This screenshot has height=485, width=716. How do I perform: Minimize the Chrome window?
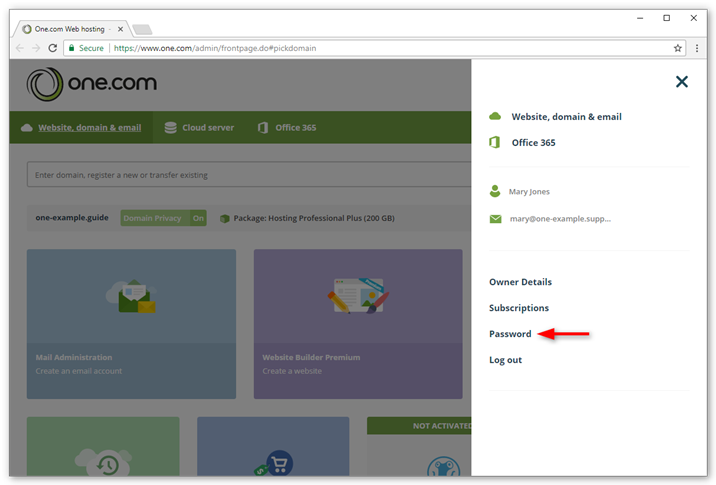pyautogui.click(x=640, y=18)
